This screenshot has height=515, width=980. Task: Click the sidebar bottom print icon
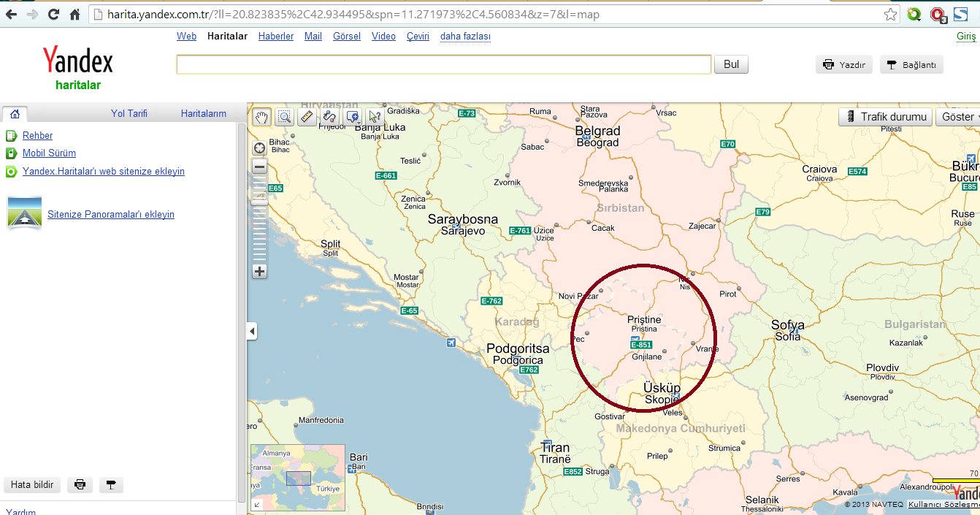pos(80,485)
